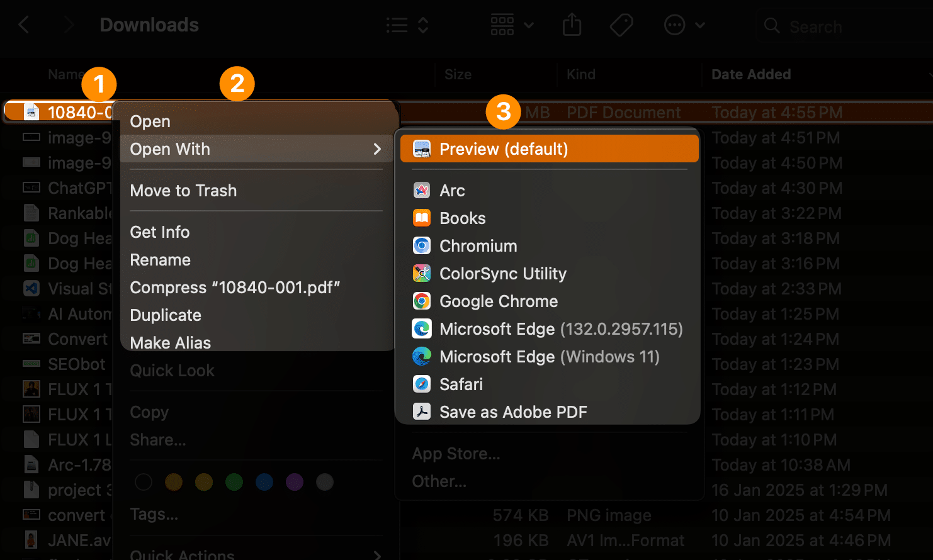This screenshot has width=933, height=560.
Task: Select Copy from the context menu
Action: point(257,412)
